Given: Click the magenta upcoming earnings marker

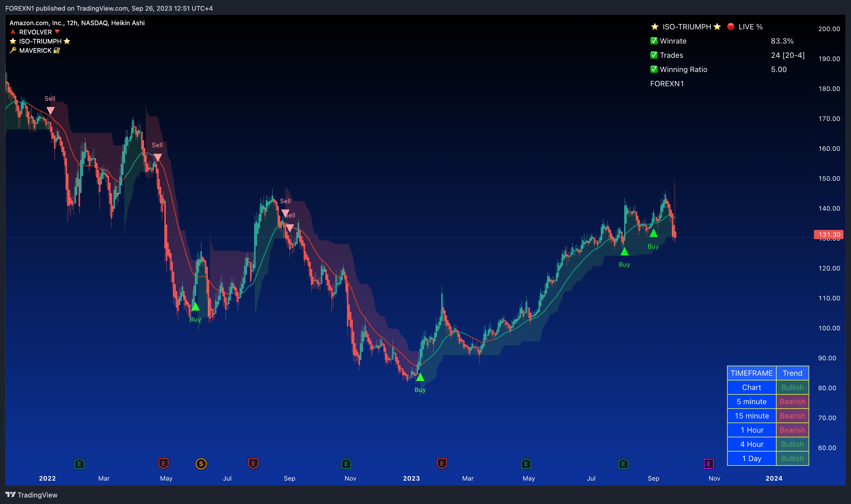Looking at the screenshot, I should pos(709,464).
